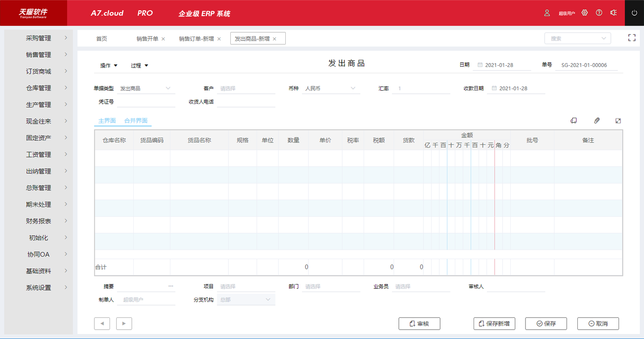The image size is (644, 339).
Task: Click the 货品名称 column header
Action: [x=199, y=140]
